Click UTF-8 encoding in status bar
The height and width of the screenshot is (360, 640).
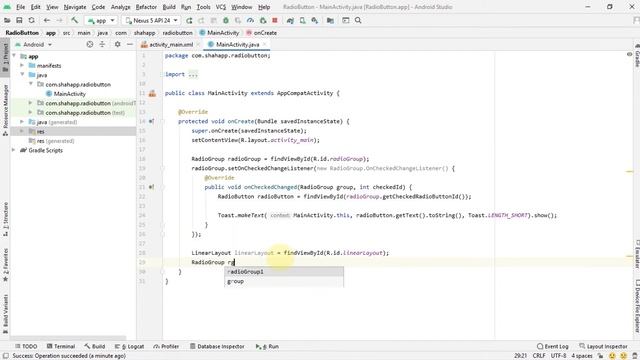[x=558, y=356]
